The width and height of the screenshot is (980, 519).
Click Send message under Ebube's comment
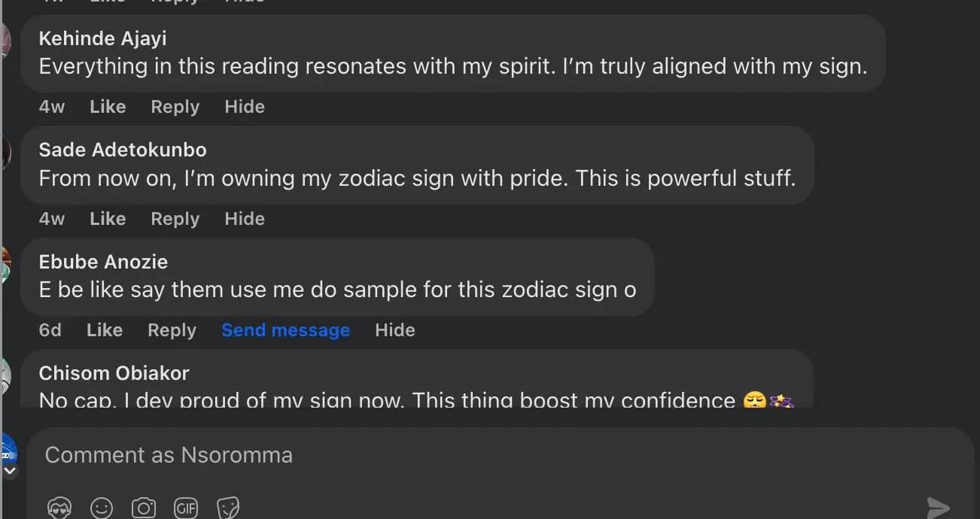[285, 329]
